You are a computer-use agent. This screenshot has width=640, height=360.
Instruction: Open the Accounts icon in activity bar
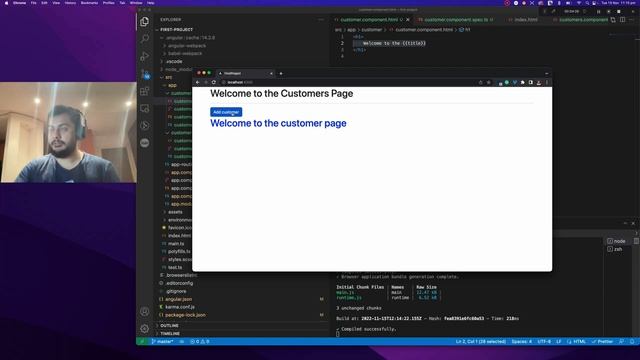pyautogui.click(x=144, y=311)
